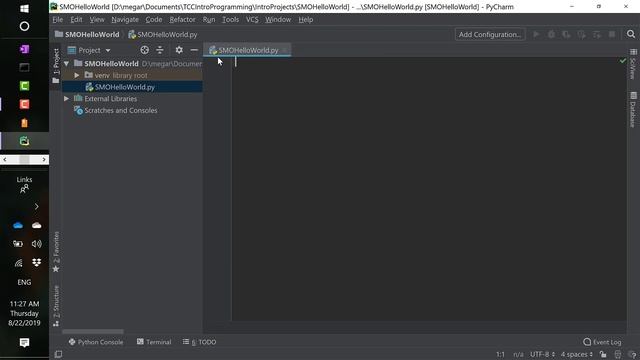Open the Tools menu
Image resolution: width=640 pixels, height=360 pixels.
point(230,20)
